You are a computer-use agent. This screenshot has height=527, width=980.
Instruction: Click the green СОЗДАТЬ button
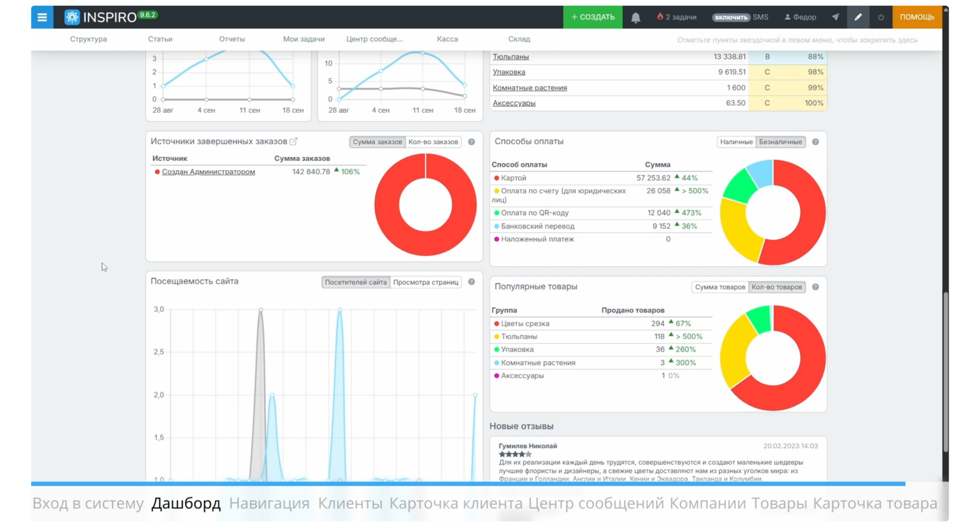tap(593, 17)
